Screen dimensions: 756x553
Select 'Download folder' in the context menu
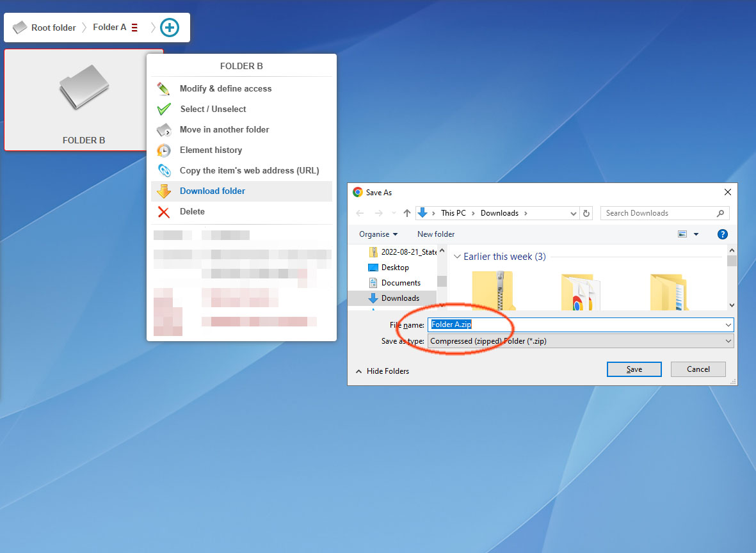coord(213,191)
